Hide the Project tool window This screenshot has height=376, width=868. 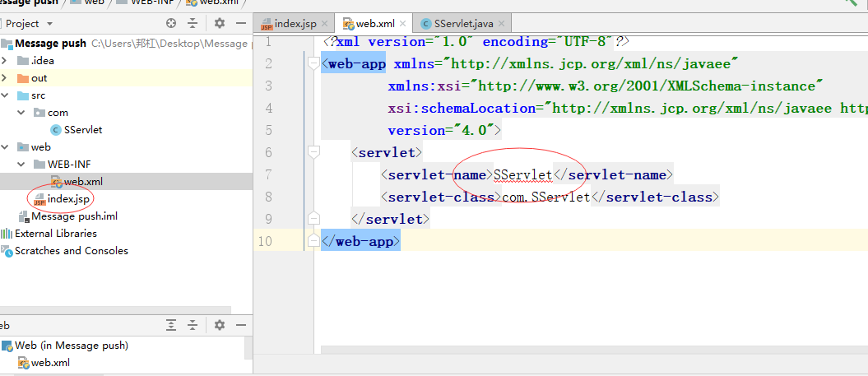241,23
